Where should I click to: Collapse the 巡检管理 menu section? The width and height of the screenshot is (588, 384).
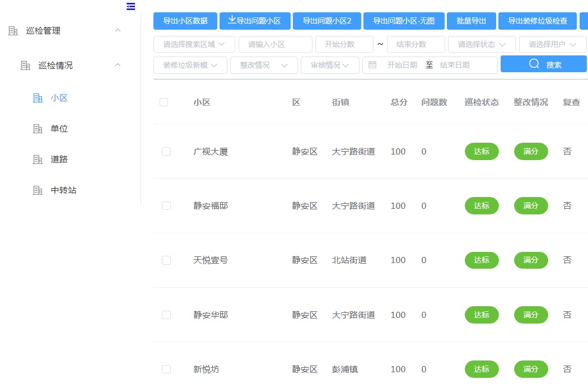pos(117,30)
